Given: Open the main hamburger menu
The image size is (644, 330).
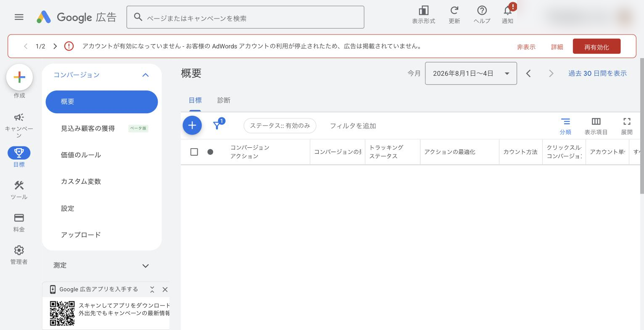Looking at the screenshot, I should (19, 17).
